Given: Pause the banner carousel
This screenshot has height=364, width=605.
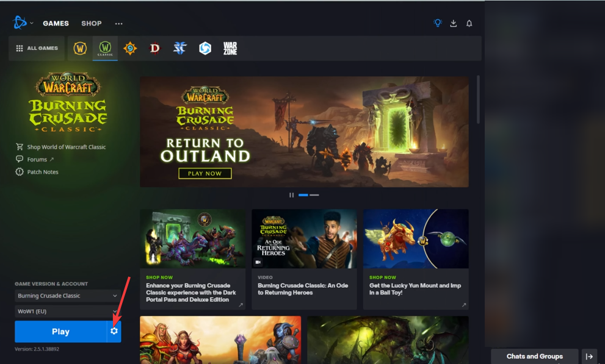Looking at the screenshot, I should [291, 195].
